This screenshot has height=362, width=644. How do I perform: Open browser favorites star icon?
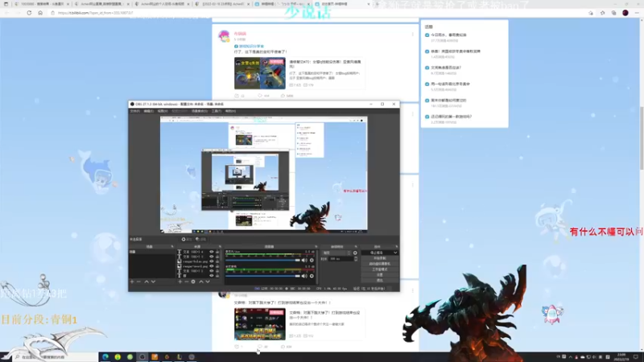(602, 13)
